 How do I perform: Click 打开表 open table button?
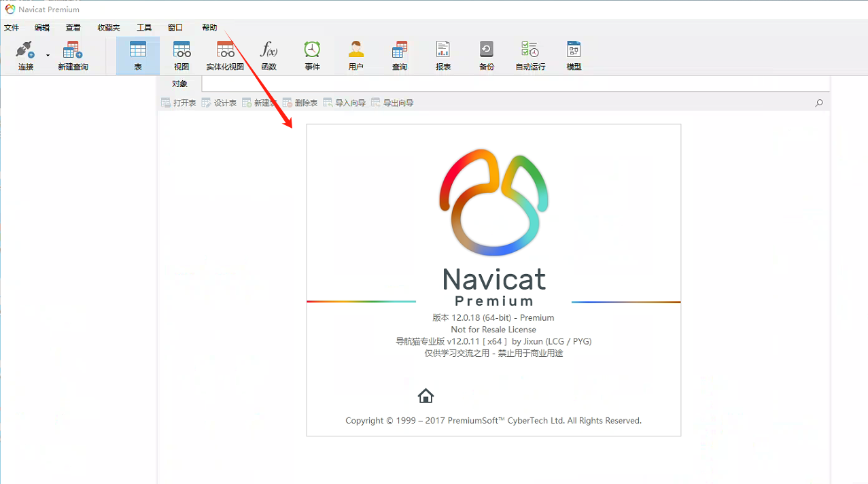pos(179,103)
